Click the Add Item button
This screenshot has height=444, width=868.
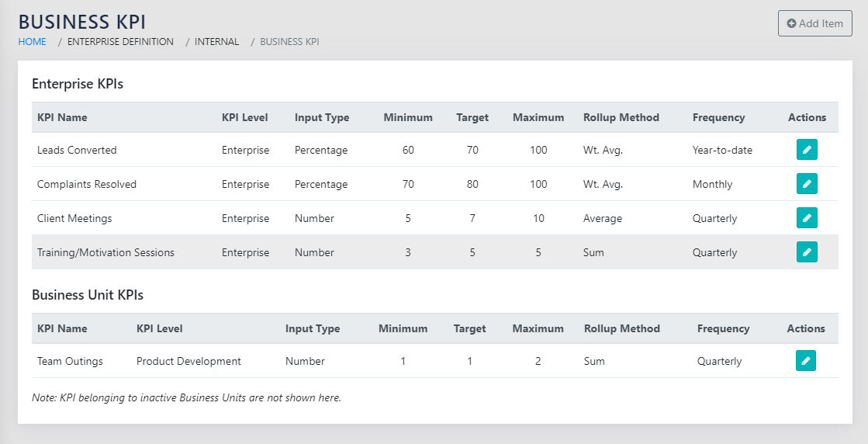pos(814,23)
